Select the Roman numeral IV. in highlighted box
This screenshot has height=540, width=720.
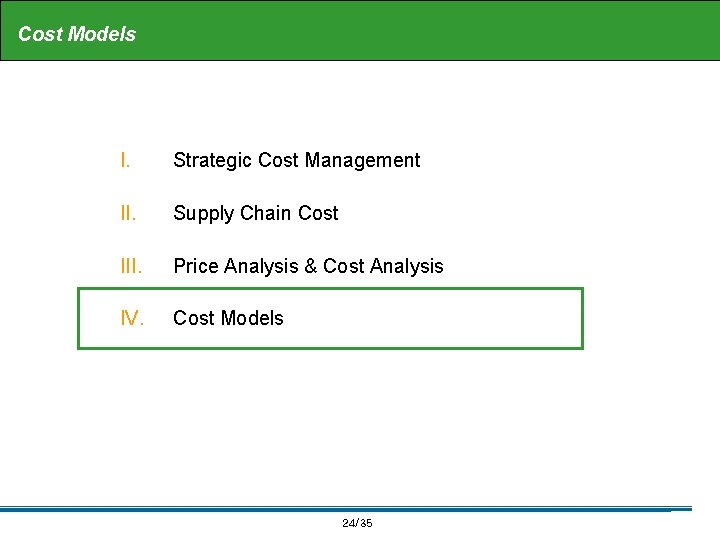[132, 318]
